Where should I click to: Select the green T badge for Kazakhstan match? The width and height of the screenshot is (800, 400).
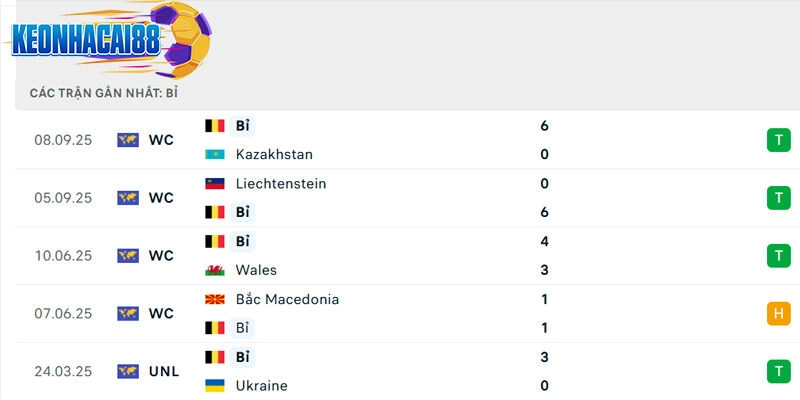[x=778, y=140]
